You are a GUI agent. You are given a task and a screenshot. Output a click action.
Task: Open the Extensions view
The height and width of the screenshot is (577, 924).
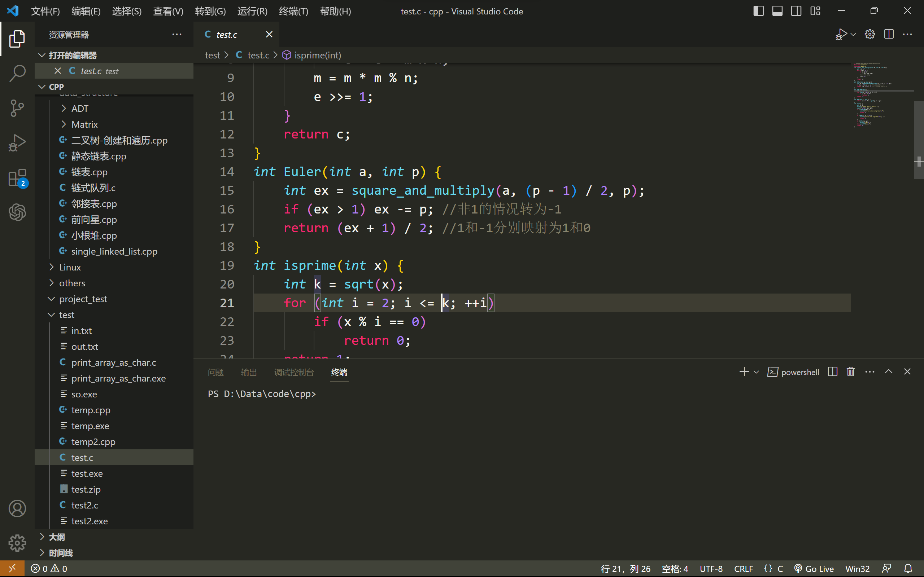[17, 178]
